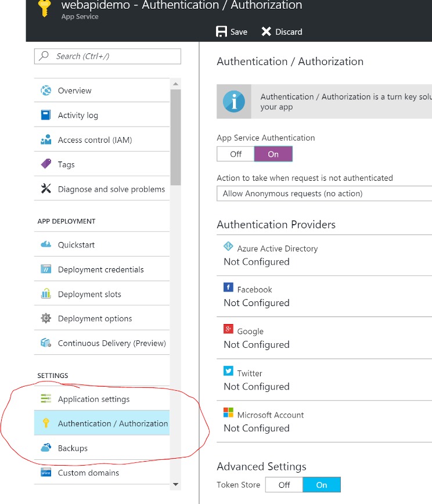Turn App Service Authentication Off

[235, 154]
